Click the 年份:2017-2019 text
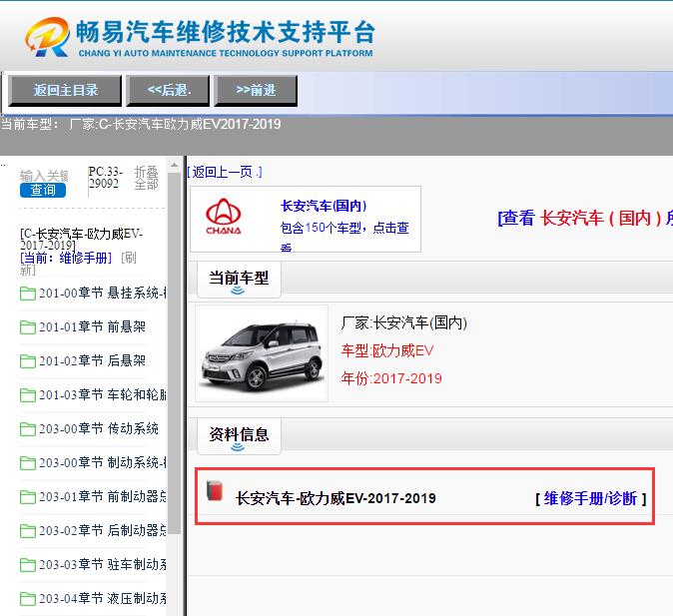Screen dimensions: 673x616 [391, 378]
